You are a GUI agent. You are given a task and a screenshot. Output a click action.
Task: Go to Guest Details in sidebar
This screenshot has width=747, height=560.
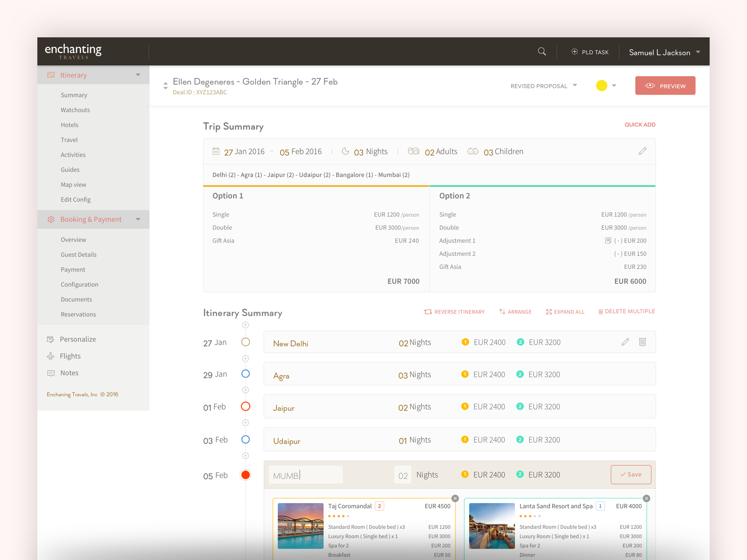(78, 255)
